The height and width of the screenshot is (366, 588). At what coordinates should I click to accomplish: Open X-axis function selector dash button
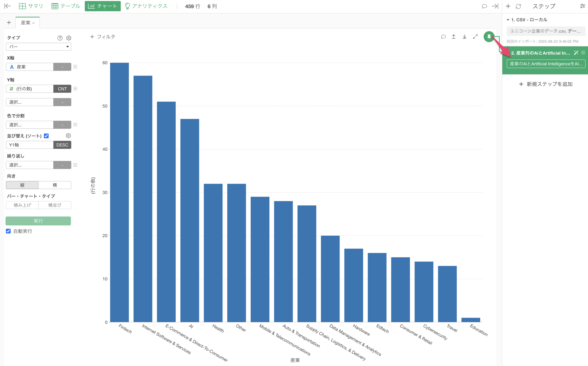62,67
